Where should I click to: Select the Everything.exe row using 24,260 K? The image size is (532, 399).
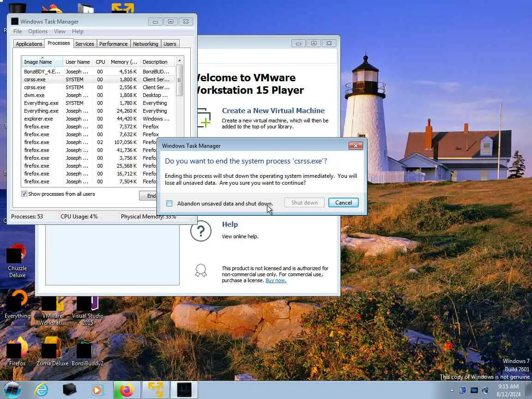pyautogui.click(x=98, y=111)
